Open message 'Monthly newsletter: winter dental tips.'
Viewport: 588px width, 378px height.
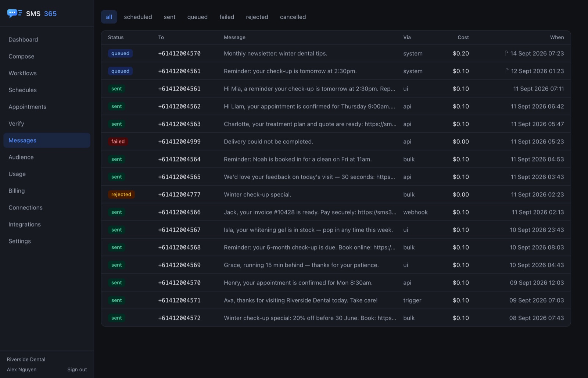[276, 53]
